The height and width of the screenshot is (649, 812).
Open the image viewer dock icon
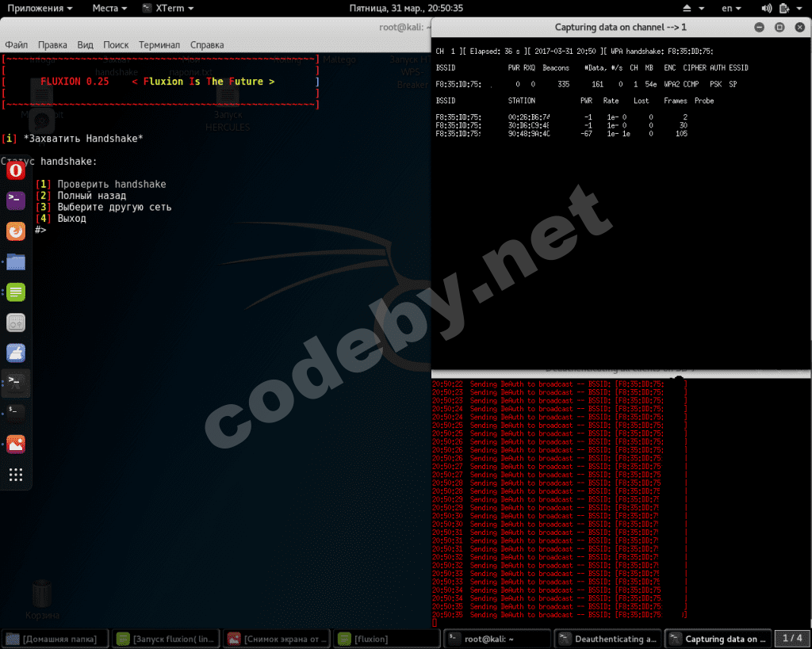point(16,444)
